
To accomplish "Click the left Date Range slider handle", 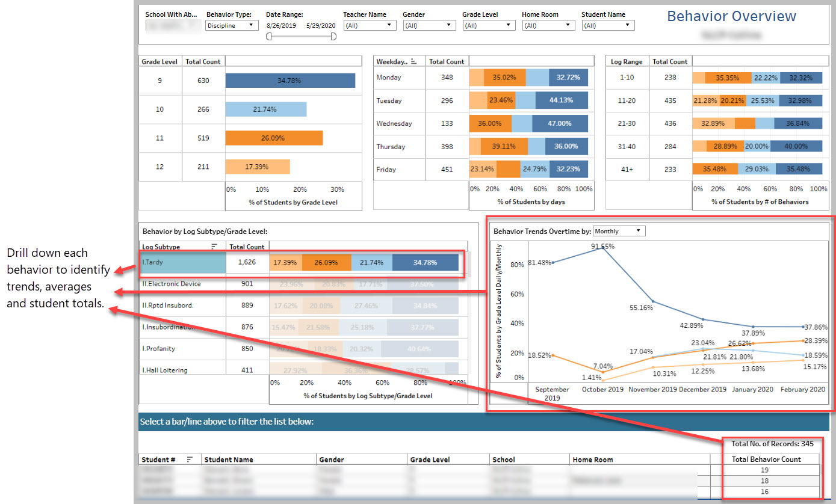I will tap(269, 37).
